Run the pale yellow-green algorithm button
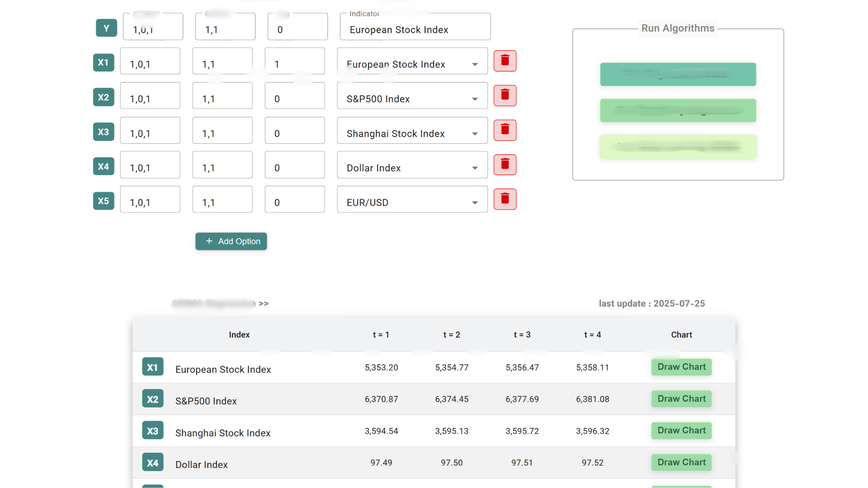Screen dimensions: 868x488 (x=678, y=146)
